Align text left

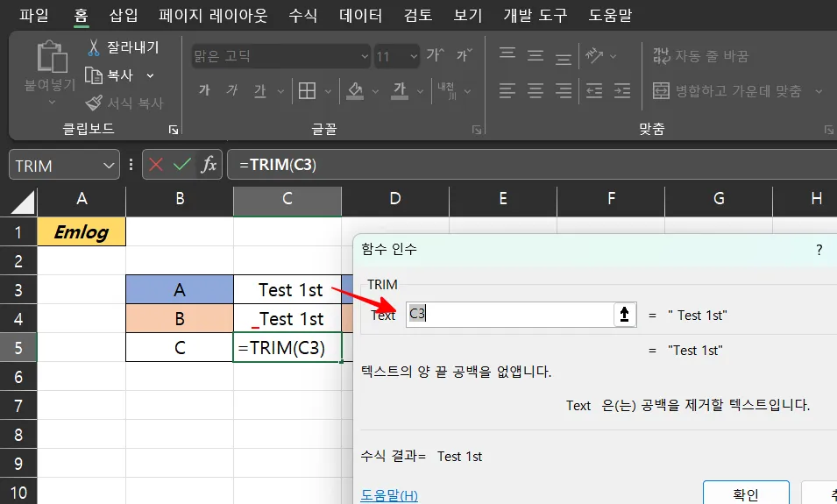click(x=507, y=91)
